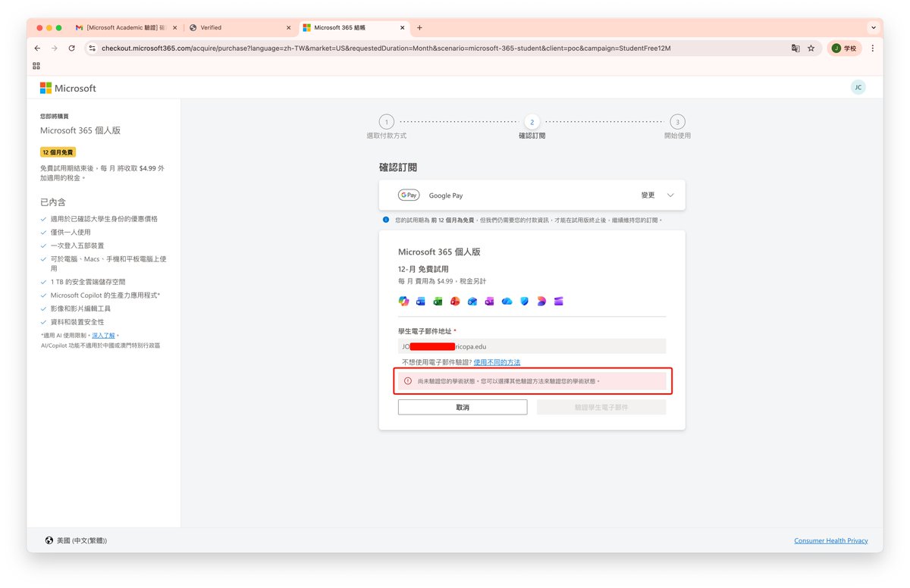This screenshot has height=588, width=910.
Task: Click the Excel app icon
Action: 438,301
